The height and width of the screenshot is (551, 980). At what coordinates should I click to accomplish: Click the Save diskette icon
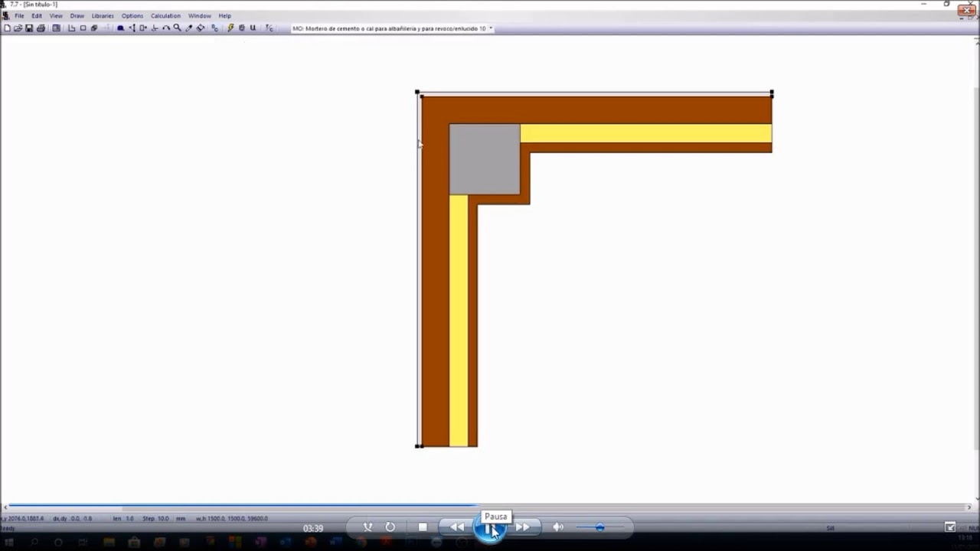[29, 28]
